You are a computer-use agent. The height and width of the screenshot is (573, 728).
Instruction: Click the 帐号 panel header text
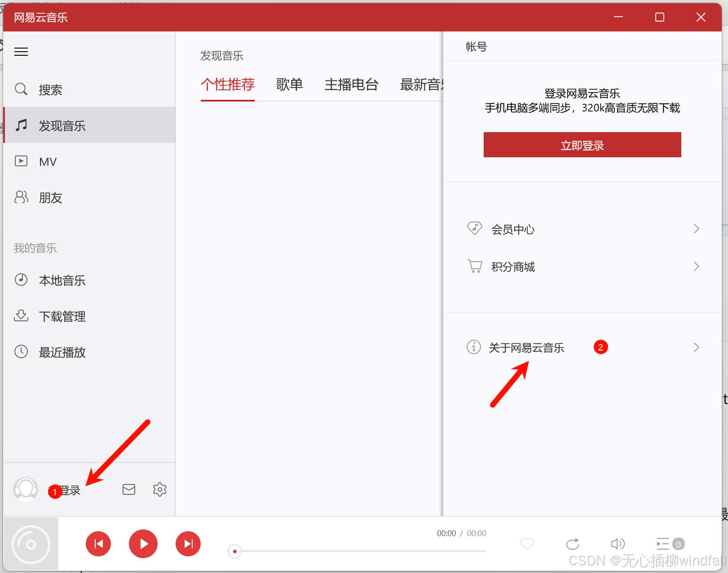coord(477,47)
